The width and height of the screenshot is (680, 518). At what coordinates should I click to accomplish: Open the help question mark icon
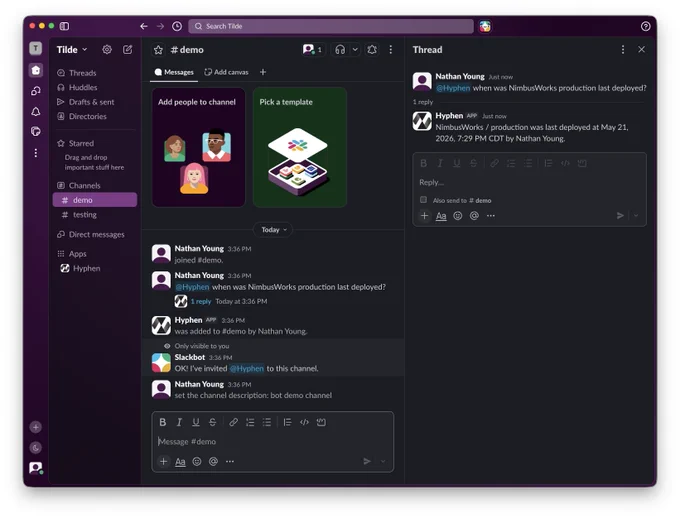point(645,26)
